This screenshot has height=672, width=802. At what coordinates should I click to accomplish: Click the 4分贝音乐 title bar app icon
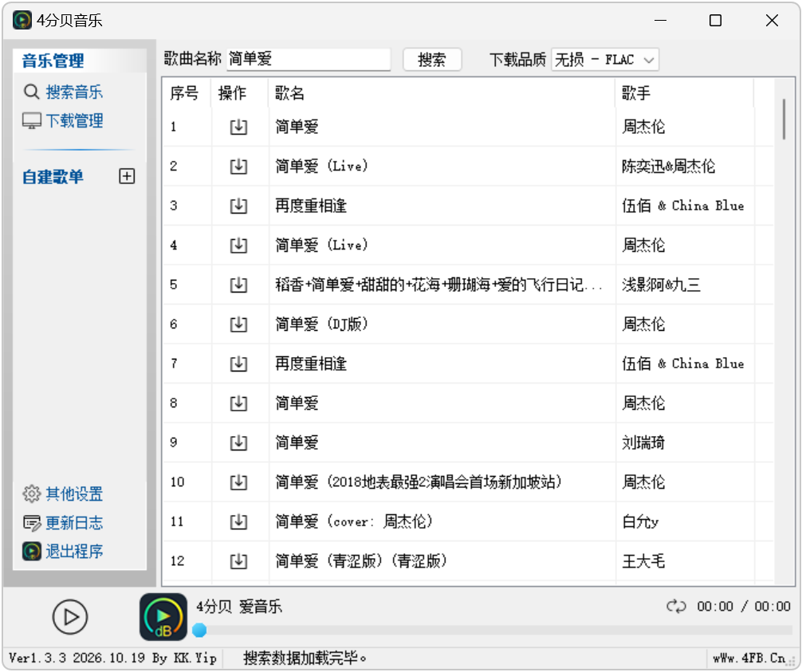[22, 21]
